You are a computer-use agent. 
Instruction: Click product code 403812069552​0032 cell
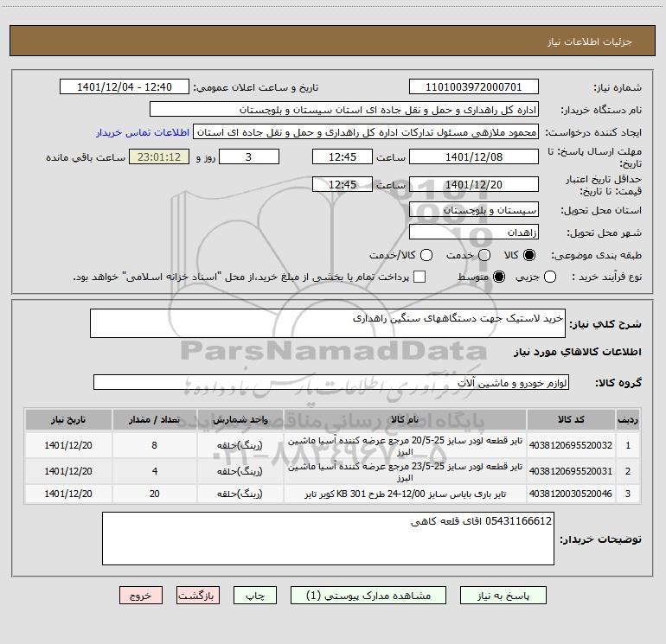pos(571,445)
